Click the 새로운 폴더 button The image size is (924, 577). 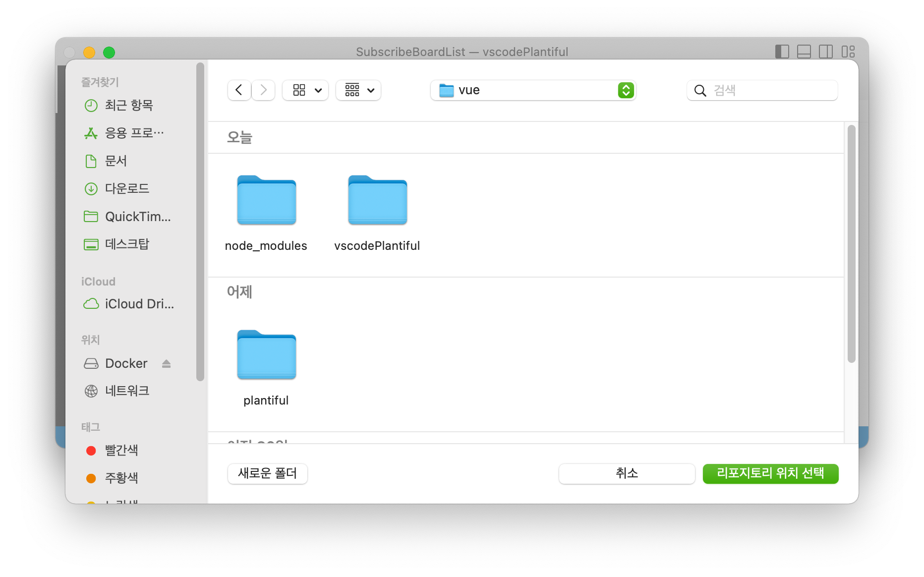point(268,473)
